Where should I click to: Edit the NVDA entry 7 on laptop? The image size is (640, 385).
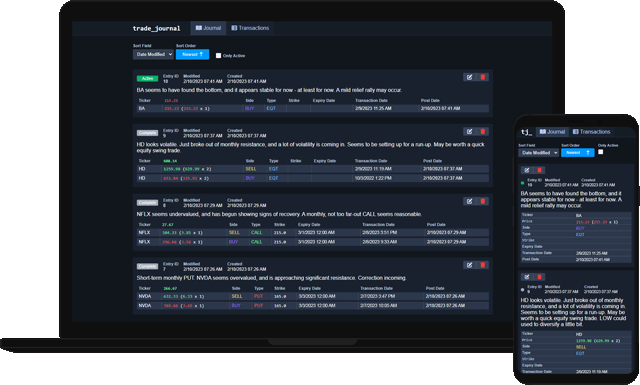pos(469,265)
